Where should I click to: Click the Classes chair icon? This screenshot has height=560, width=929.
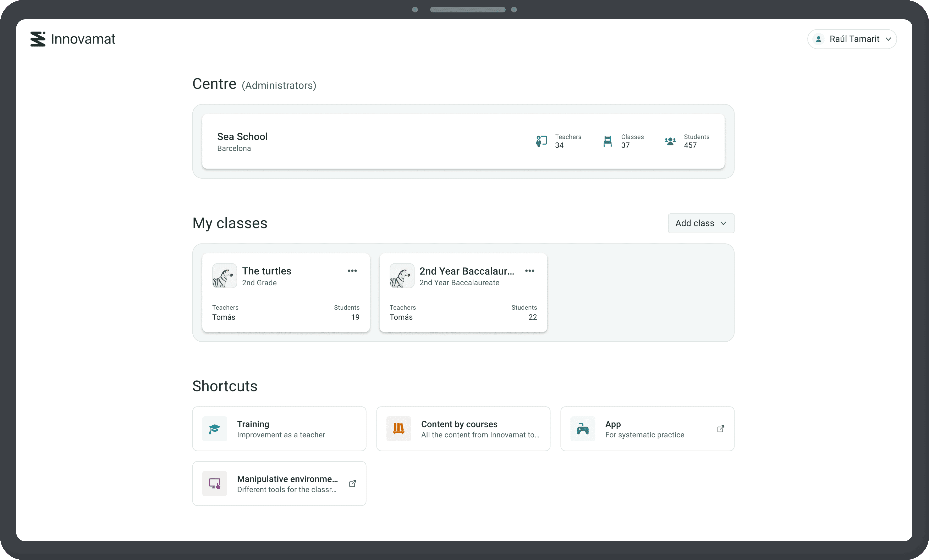(607, 141)
